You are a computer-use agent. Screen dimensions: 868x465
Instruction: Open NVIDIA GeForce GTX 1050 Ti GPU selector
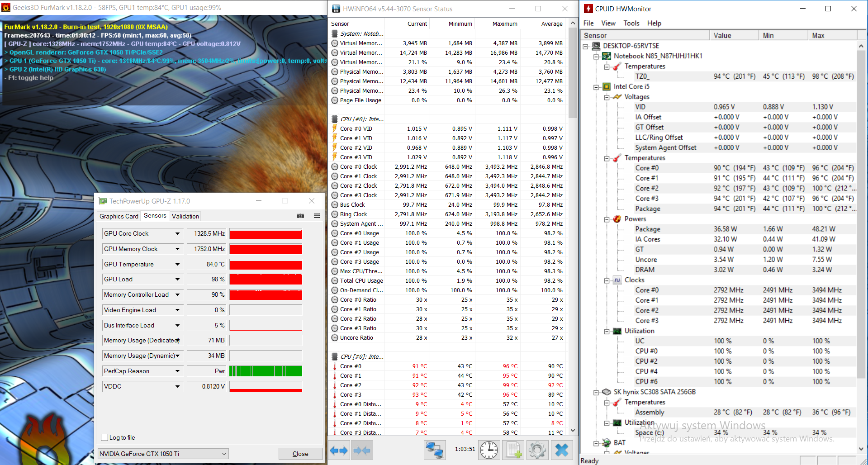[163, 454]
